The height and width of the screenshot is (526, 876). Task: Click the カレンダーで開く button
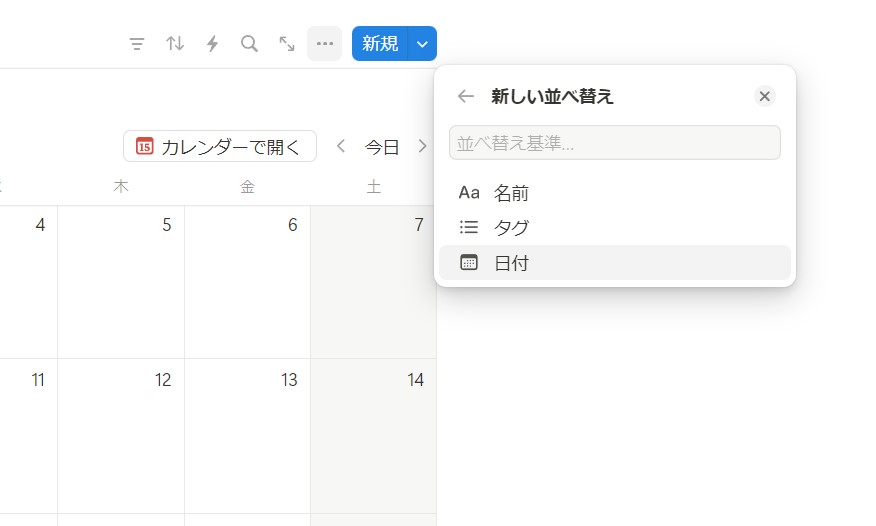[x=219, y=146]
